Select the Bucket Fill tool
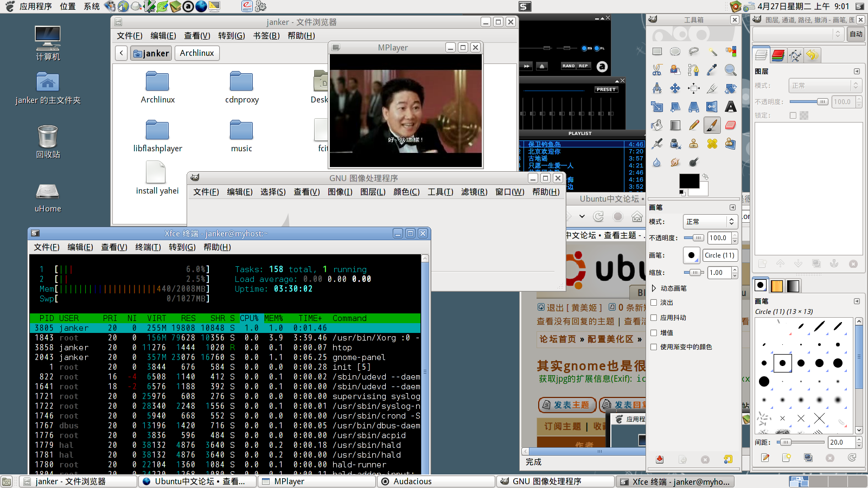 (x=657, y=125)
